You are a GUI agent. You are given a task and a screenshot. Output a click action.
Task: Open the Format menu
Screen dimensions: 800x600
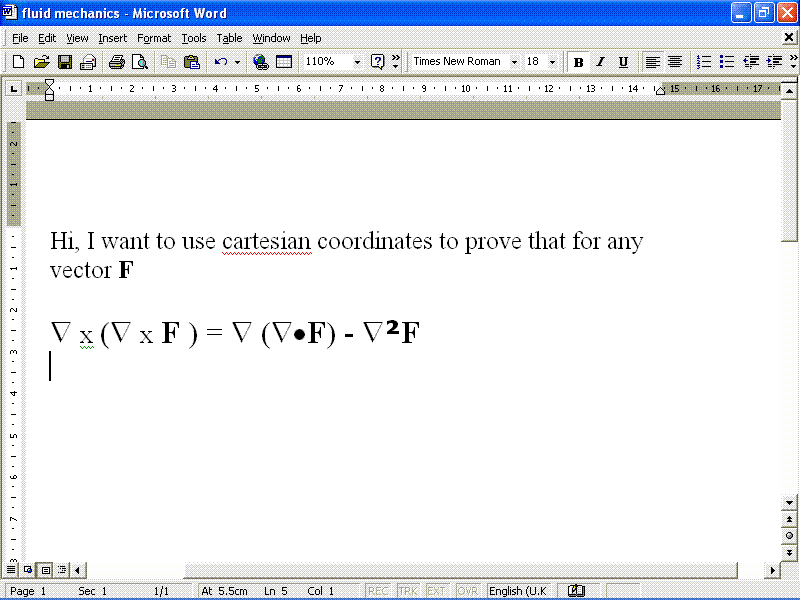click(x=154, y=38)
